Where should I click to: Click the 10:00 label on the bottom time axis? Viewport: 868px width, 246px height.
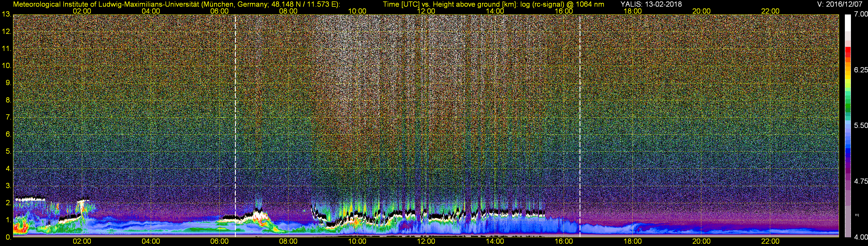(357, 241)
